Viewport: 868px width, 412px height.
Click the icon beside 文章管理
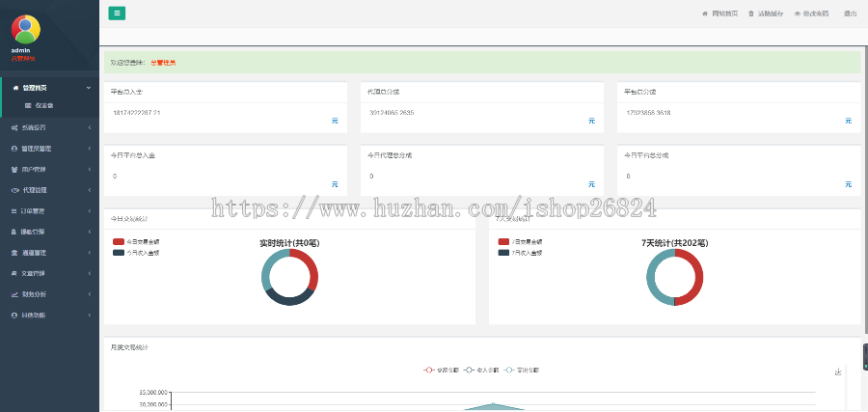point(14,274)
